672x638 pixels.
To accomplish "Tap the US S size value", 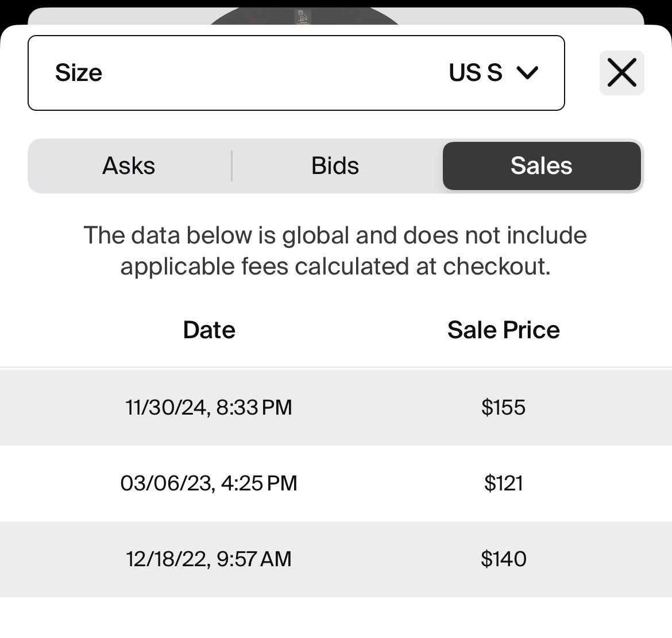I will [476, 72].
